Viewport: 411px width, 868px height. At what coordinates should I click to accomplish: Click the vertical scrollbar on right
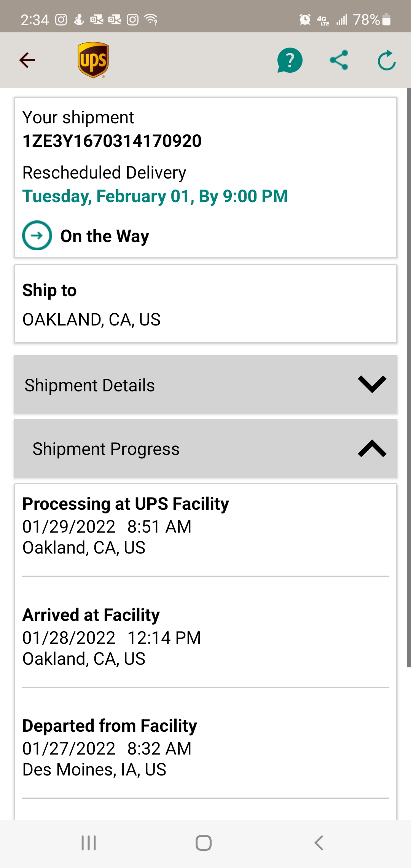click(x=409, y=377)
